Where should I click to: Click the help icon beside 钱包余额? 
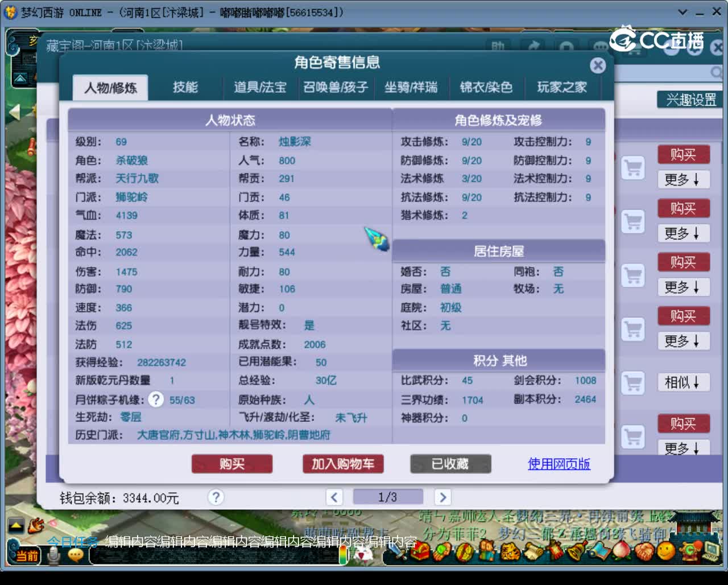pos(216,497)
